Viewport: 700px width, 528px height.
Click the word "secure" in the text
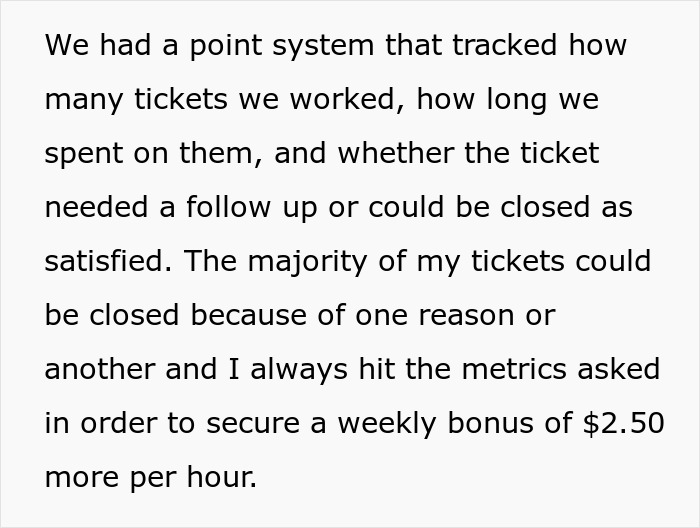click(x=253, y=424)
